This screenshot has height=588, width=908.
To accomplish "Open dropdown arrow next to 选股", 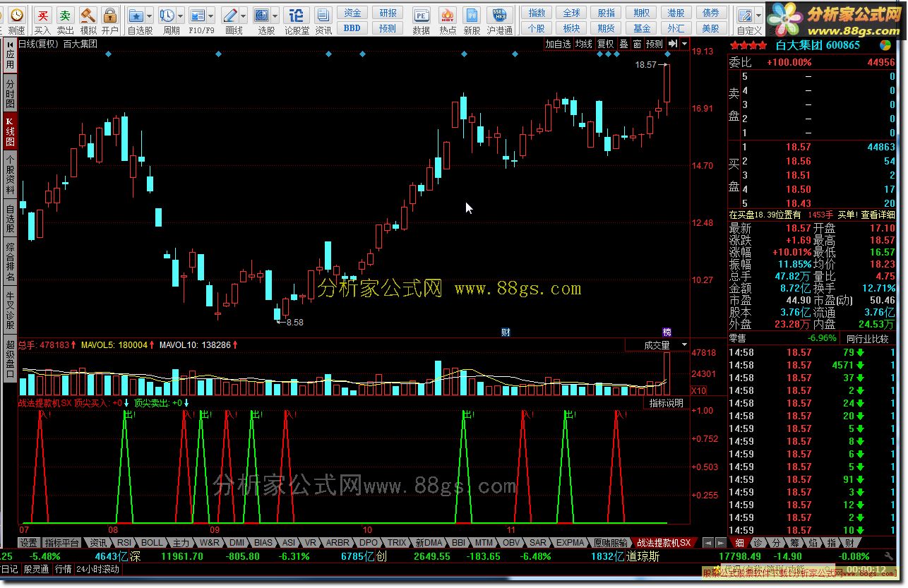I will coord(275,15).
